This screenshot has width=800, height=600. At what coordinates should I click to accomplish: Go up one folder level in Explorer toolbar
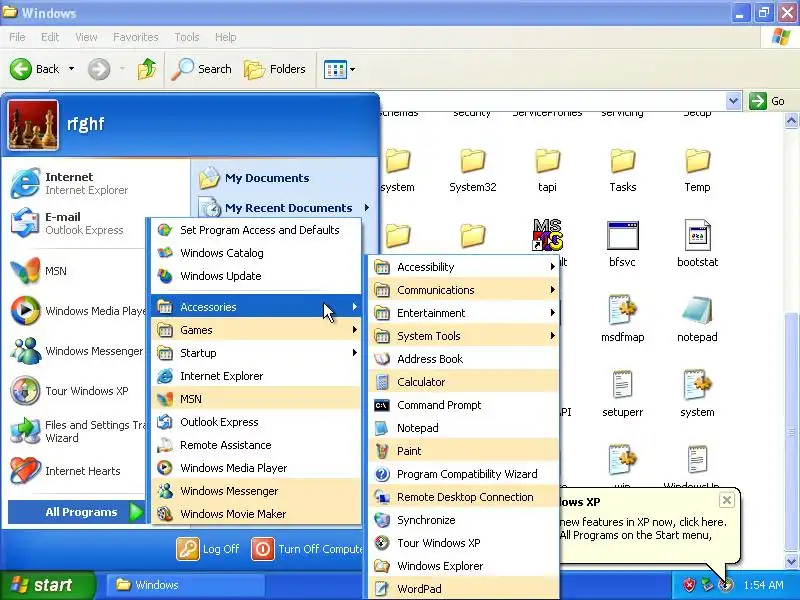pos(147,69)
